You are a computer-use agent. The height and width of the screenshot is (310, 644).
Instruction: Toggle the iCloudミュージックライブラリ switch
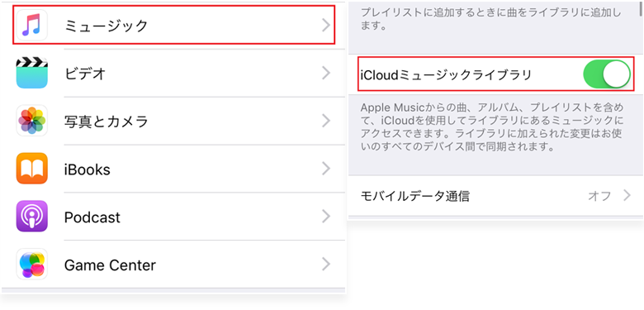coord(607,74)
